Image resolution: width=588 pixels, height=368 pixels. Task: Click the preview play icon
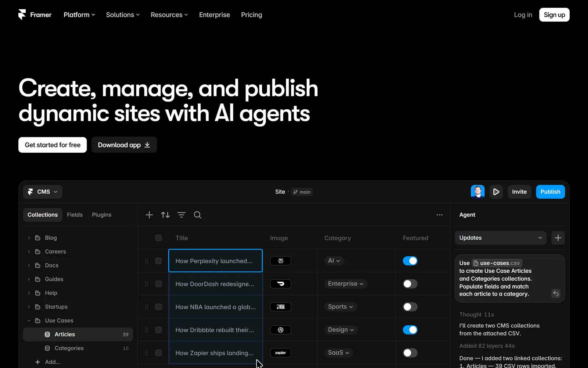click(x=496, y=192)
